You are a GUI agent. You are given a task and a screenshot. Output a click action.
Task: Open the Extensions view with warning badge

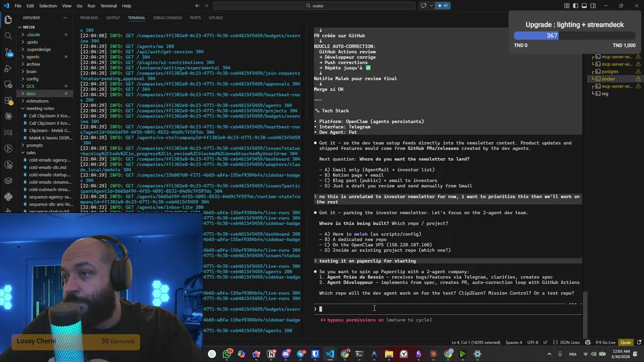(8, 101)
